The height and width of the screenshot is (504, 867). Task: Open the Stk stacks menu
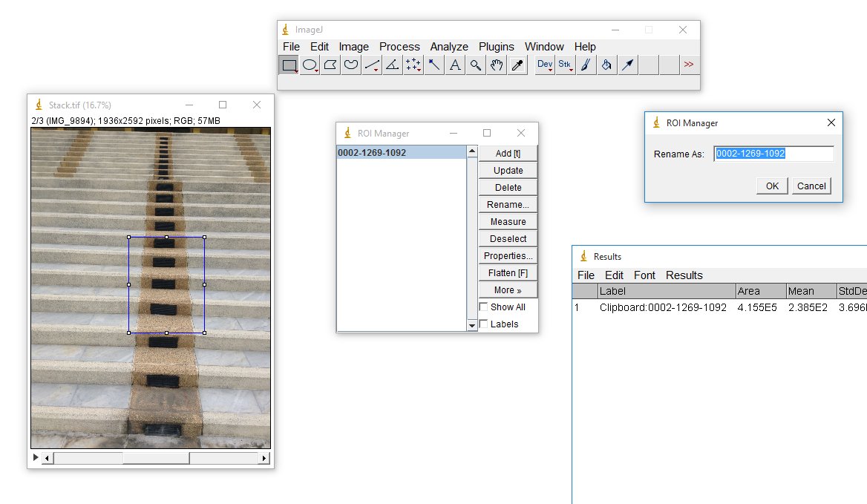pos(565,65)
